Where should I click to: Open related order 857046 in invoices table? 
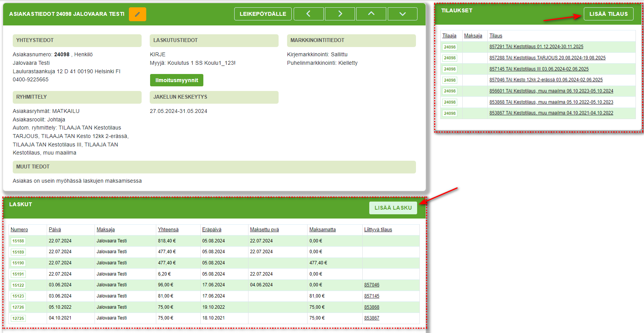(x=372, y=285)
